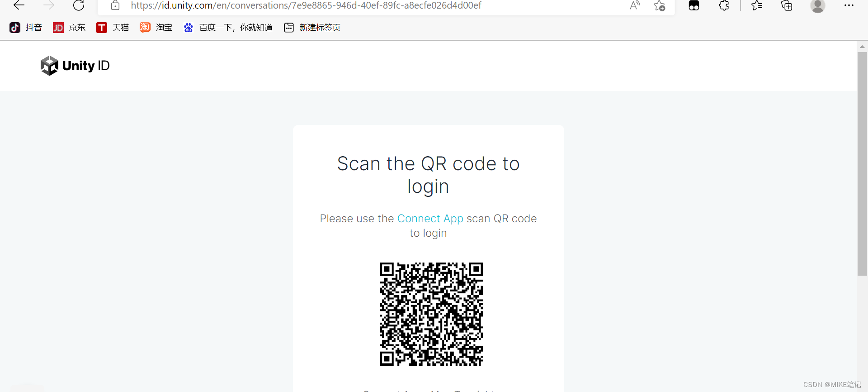Open the 新建标签页 bookmark
Screen dimensions: 868x392
pos(312,28)
